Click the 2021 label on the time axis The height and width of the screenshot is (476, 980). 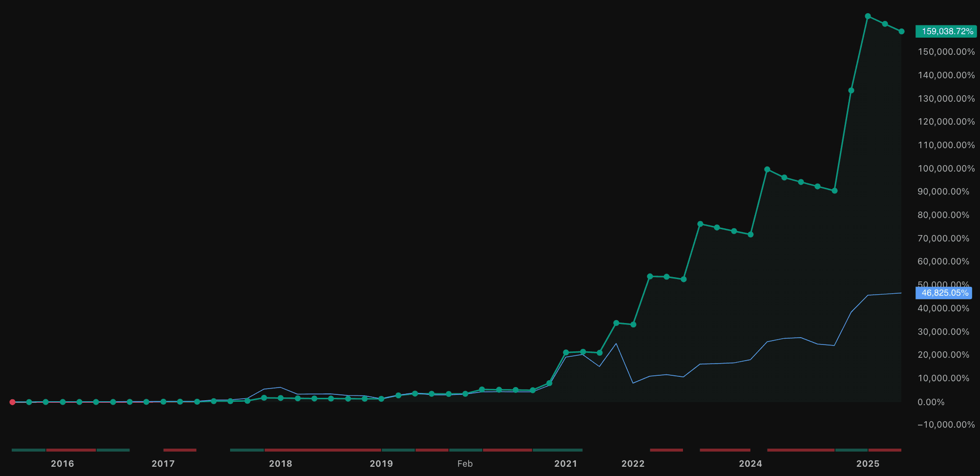coord(566,463)
